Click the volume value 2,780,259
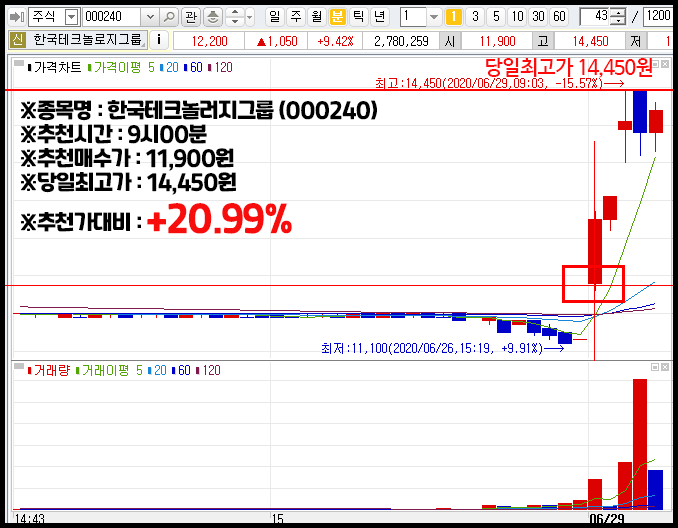This screenshot has width=678, height=528. (401, 41)
